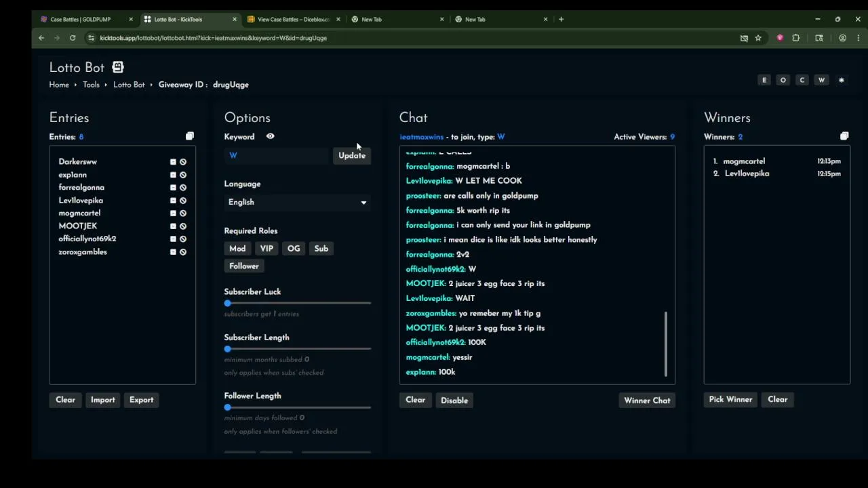Reload the page in the browser

point(73,38)
